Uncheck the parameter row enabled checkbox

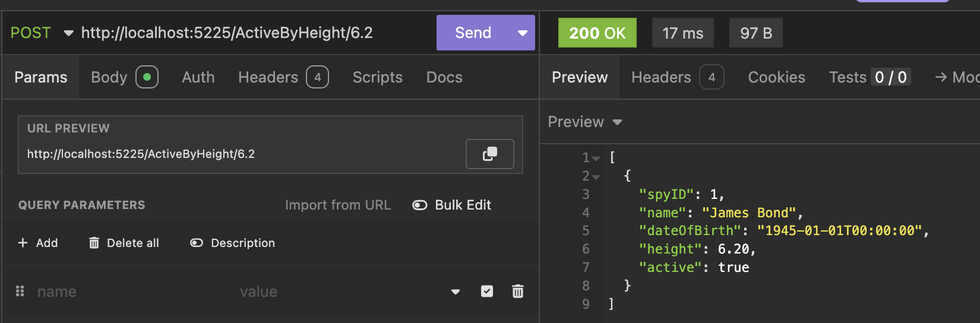click(x=487, y=292)
